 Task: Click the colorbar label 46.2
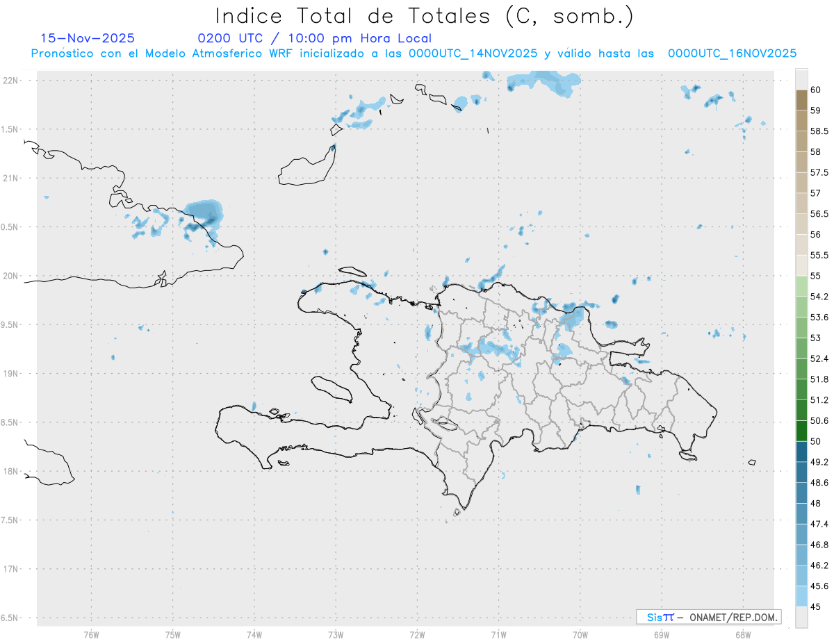[x=819, y=565]
